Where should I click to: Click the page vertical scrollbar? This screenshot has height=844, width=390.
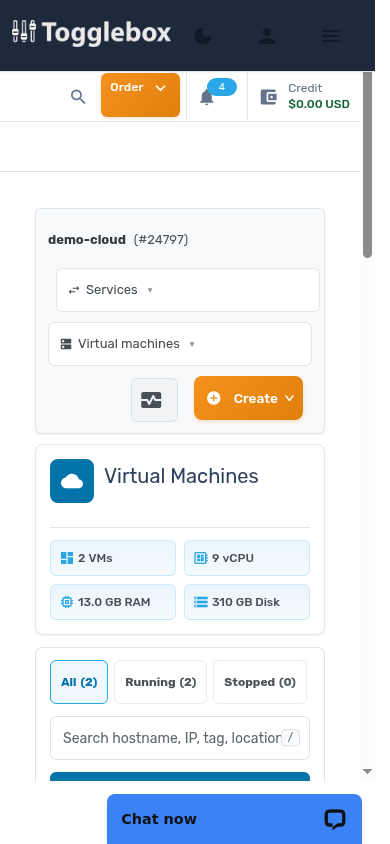pyautogui.click(x=367, y=165)
